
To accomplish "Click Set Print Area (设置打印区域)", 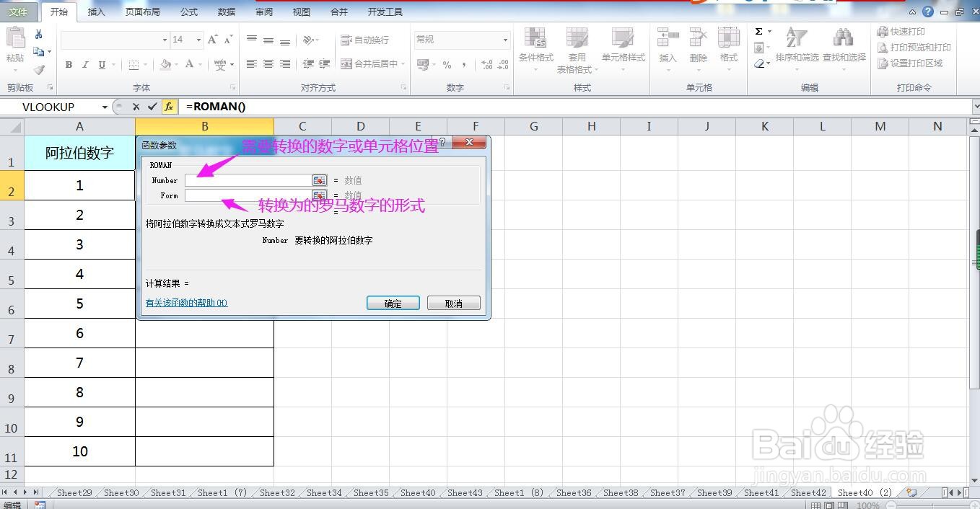I will point(910,63).
